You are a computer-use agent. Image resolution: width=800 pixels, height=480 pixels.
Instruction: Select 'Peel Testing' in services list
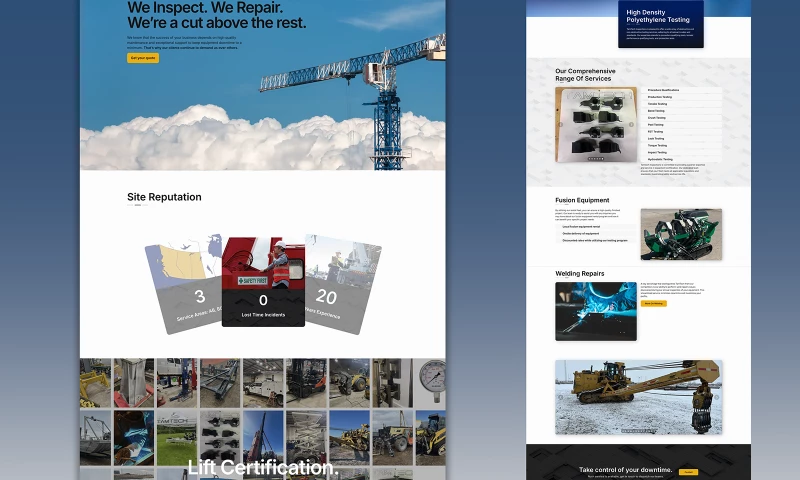coord(681,125)
